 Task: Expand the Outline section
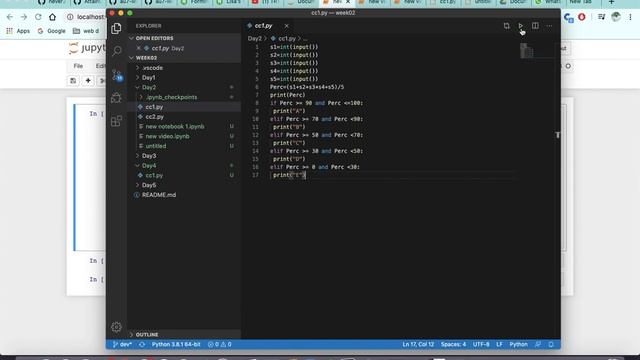pyautogui.click(x=184, y=335)
